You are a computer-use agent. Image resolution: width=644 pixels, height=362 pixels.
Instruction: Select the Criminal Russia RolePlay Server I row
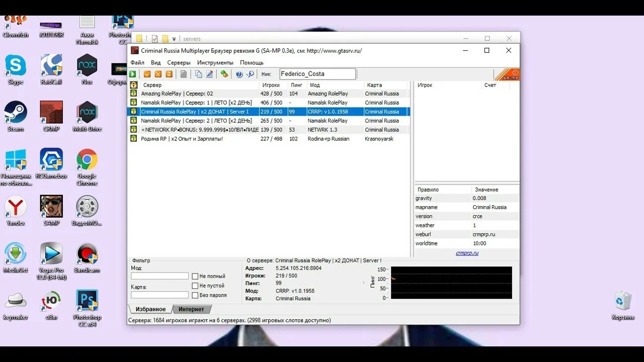coord(269,112)
